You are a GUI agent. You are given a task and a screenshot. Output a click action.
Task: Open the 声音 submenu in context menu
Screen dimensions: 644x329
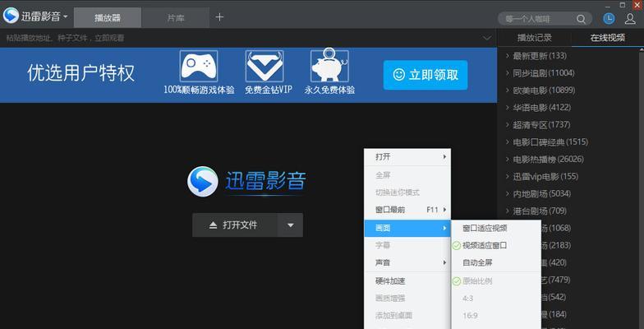click(x=407, y=262)
